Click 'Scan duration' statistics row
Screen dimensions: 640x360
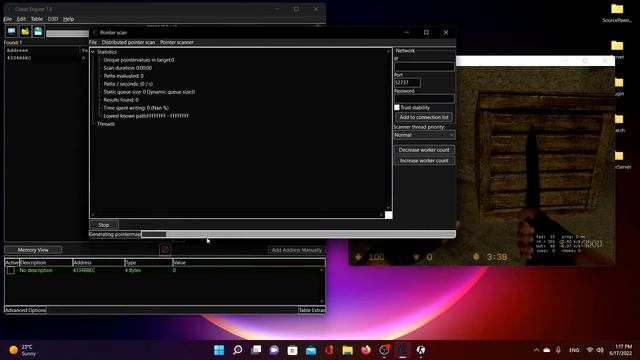pyautogui.click(x=127, y=68)
